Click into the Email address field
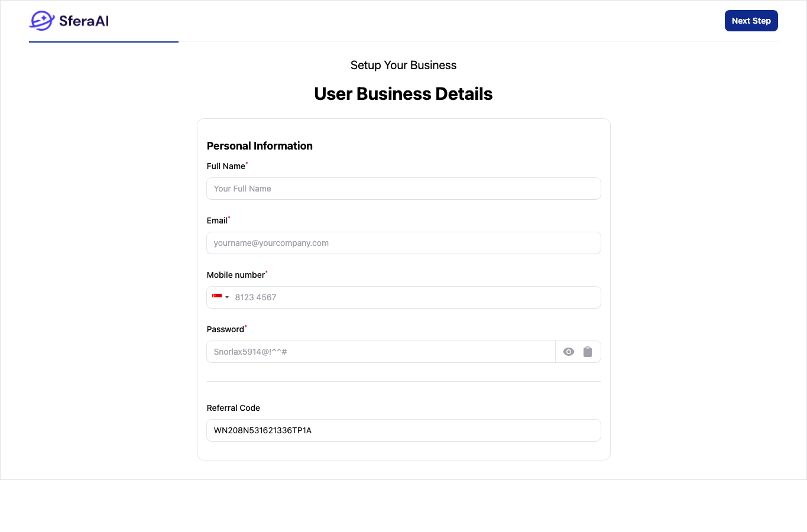The image size is (807, 532). tap(404, 243)
